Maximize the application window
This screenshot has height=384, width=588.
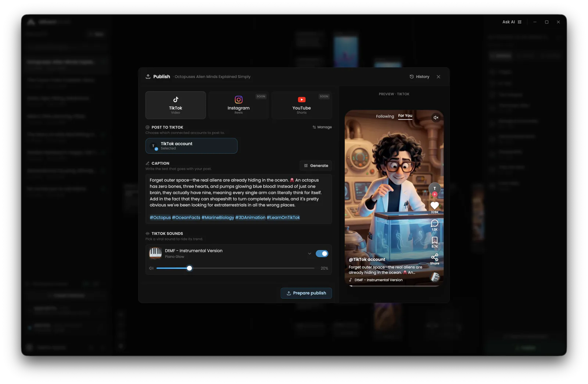coord(546,22)
